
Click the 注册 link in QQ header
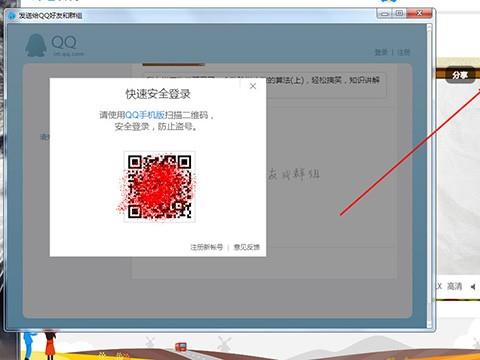click(x=404, y=52)
